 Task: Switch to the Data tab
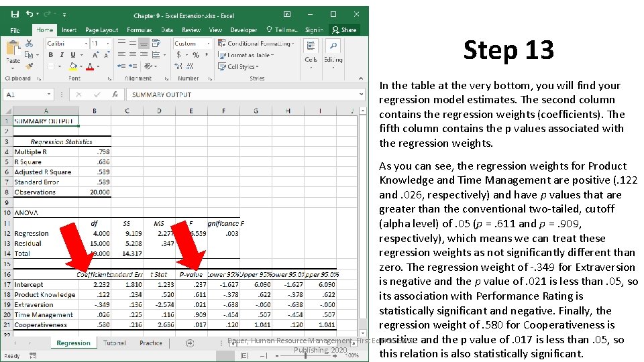click(167, 30)
